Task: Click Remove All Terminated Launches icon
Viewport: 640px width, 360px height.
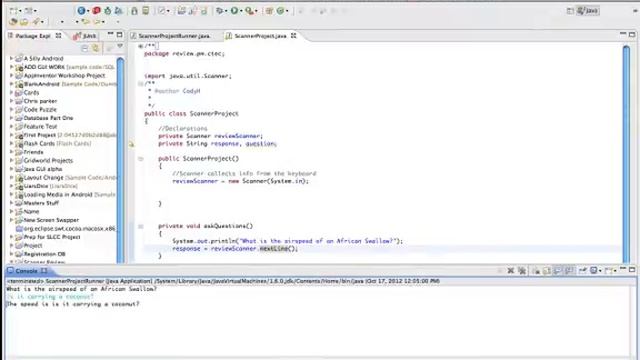Action: tap(522, 270)
